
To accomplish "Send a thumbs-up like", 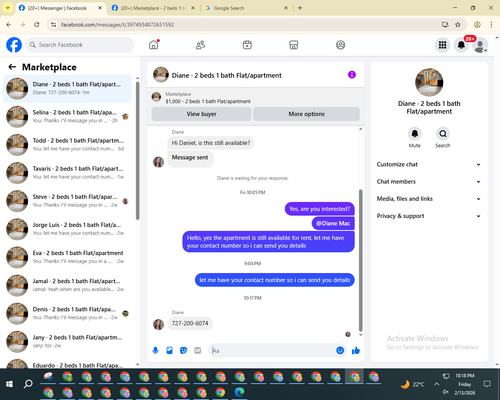I will pyautogui.click(x=356, y=350).
